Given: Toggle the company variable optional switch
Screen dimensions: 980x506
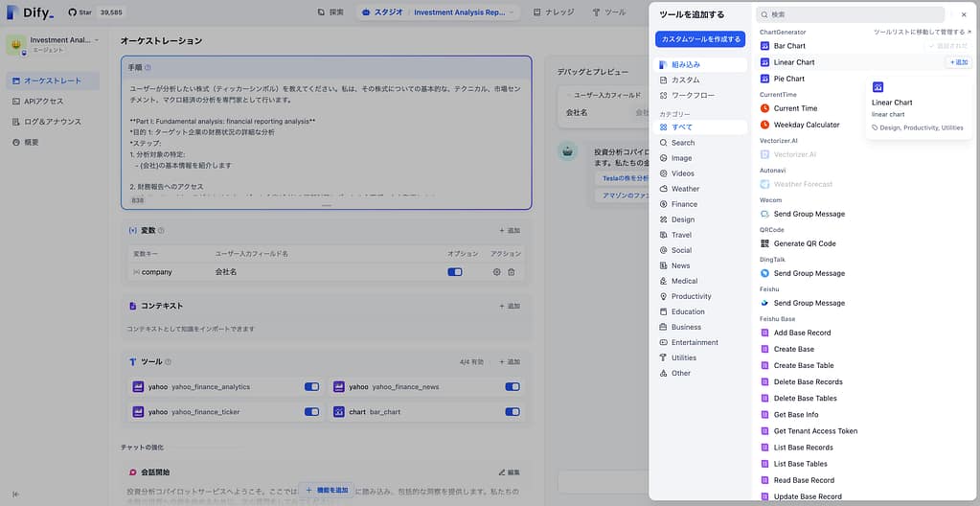Looking at the screenshot, I should (x=455, y=272).
